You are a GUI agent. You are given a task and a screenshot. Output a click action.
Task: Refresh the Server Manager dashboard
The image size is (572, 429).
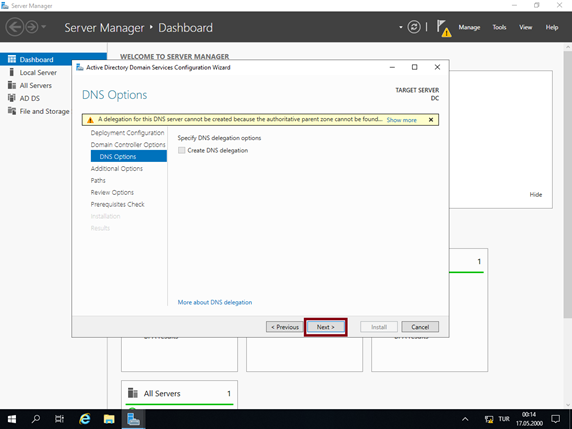tap(414, 27)
